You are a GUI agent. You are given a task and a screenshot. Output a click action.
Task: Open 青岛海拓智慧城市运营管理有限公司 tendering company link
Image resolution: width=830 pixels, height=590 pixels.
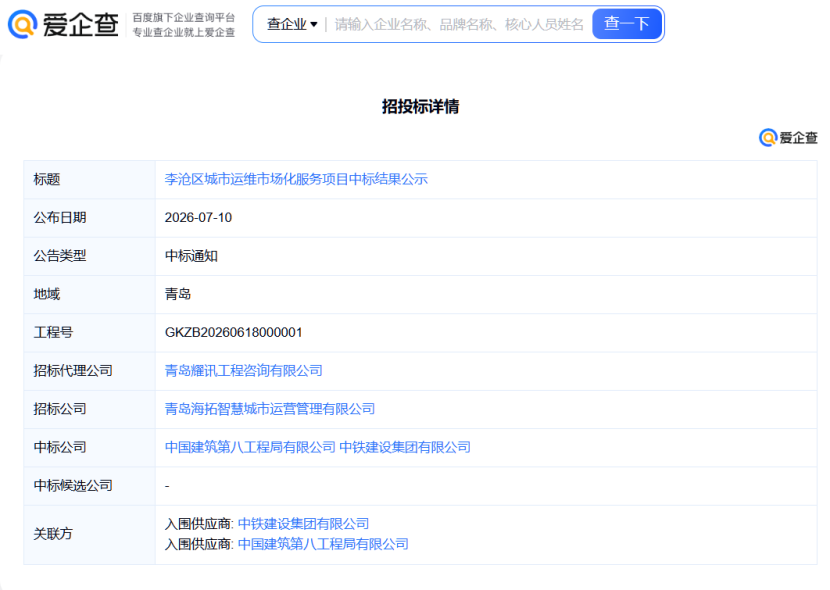270,409
